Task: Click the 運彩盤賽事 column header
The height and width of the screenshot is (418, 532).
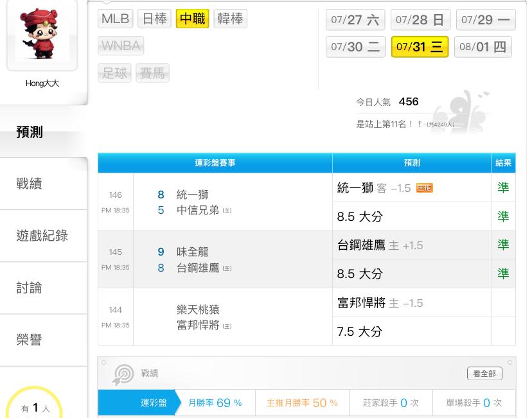Action: [215, 163]
